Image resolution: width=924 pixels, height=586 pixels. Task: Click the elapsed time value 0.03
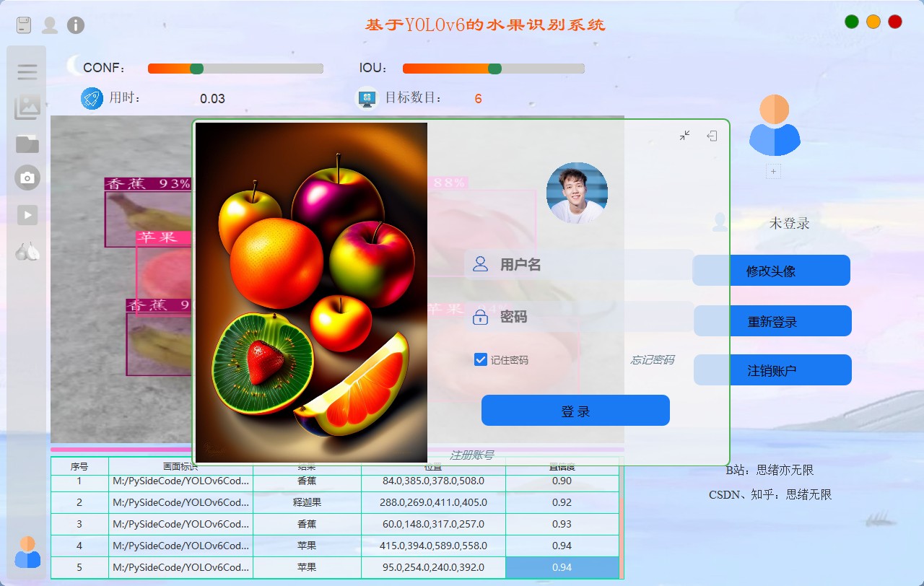(212, 99)
